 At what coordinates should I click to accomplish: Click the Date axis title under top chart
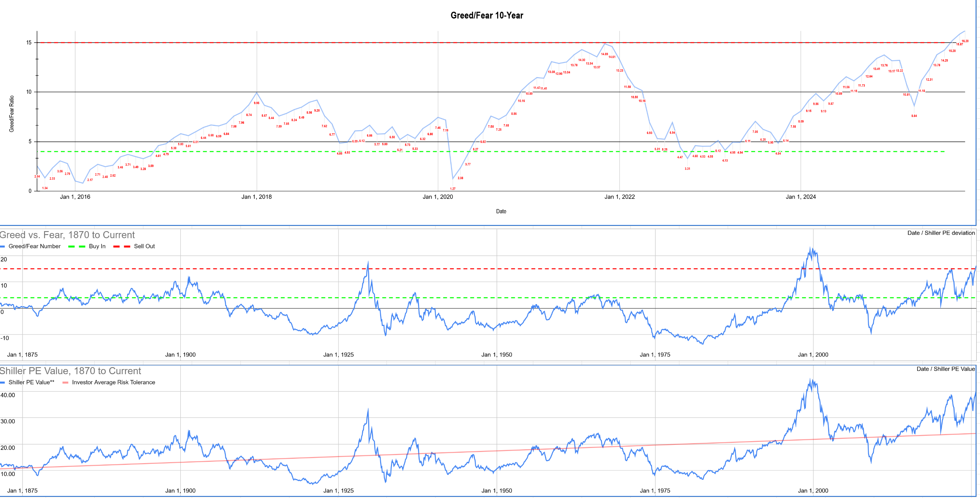(x=501, y=211)
